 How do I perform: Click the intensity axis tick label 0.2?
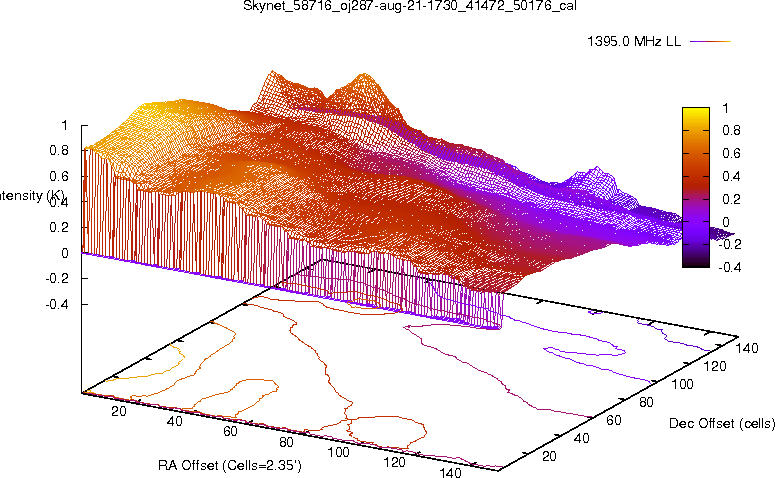[x=59, y=227]
